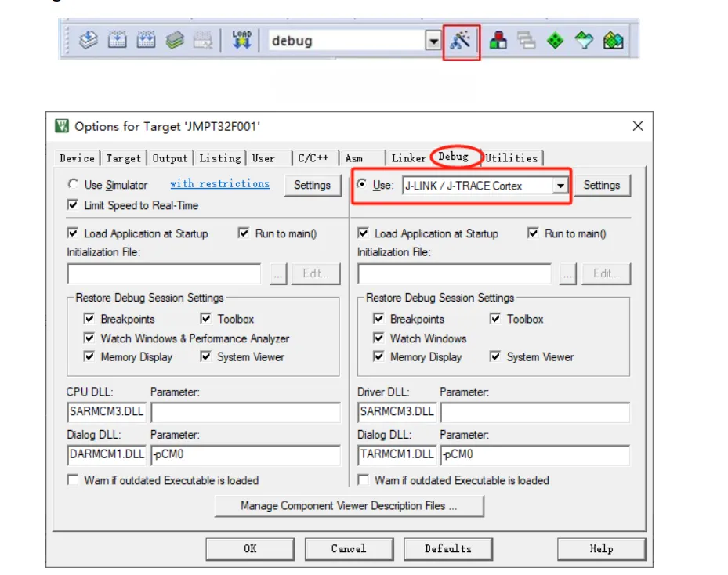Click the Manage Multi-Project Workspace icon
Screen dimensions: 728x575
click(527, 41)
